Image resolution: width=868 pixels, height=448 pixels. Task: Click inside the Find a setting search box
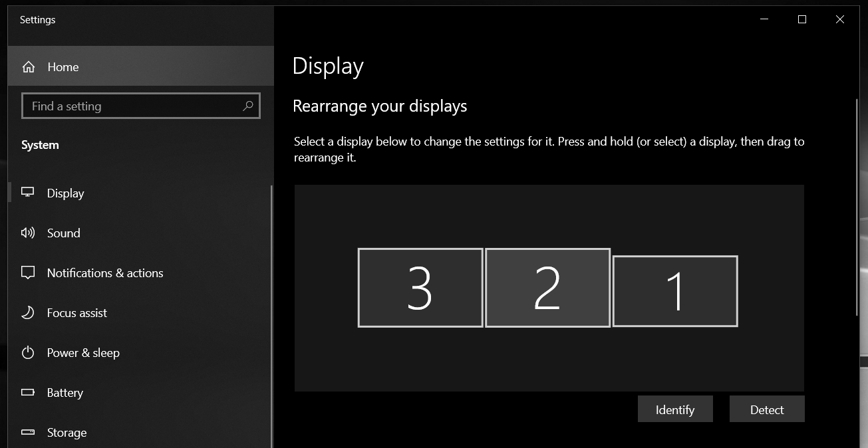tap(133, 106)
